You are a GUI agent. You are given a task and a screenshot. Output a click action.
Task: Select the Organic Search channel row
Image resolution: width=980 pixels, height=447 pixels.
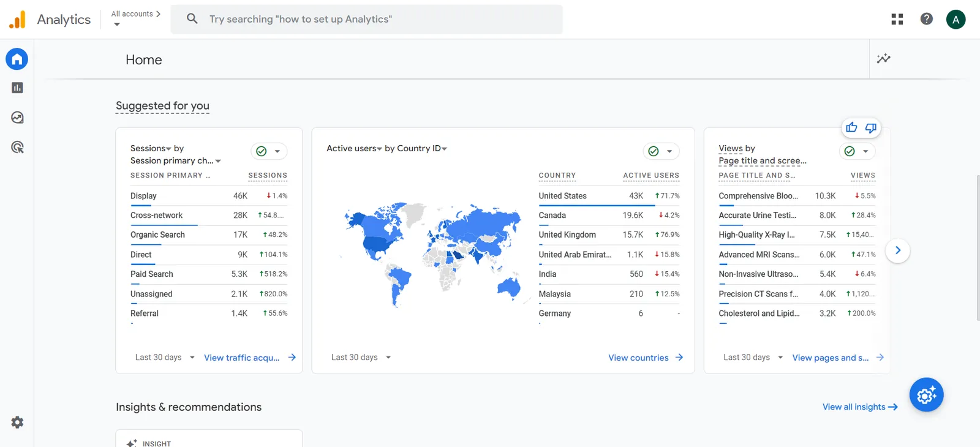pos(209,235)
